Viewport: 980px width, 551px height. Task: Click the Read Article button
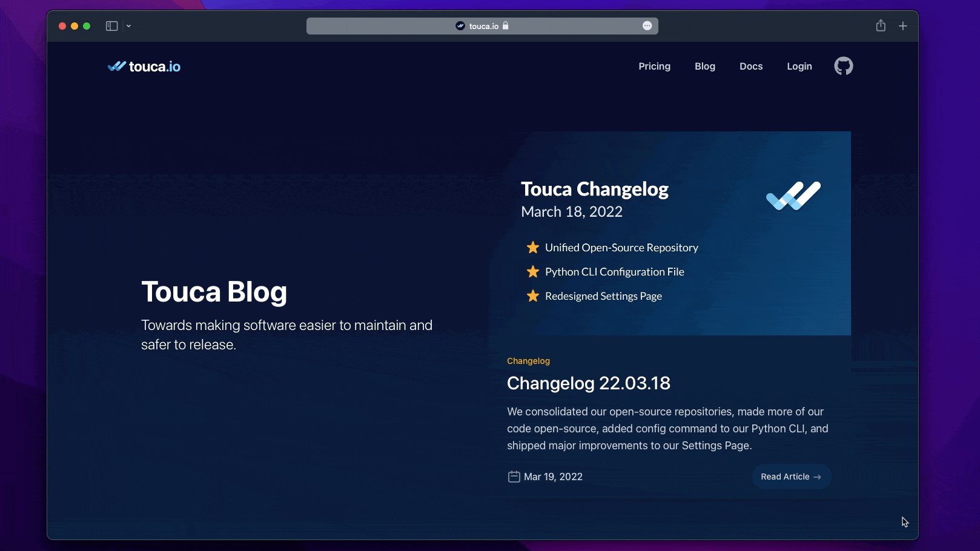point(792,477)
